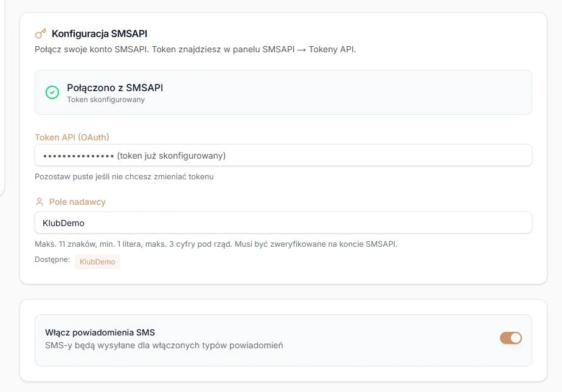Click the Włącz powiadomienia SMS title
The height and width of the screenshot is (392, 562).
pyautogui.click(x=100, y=332)
